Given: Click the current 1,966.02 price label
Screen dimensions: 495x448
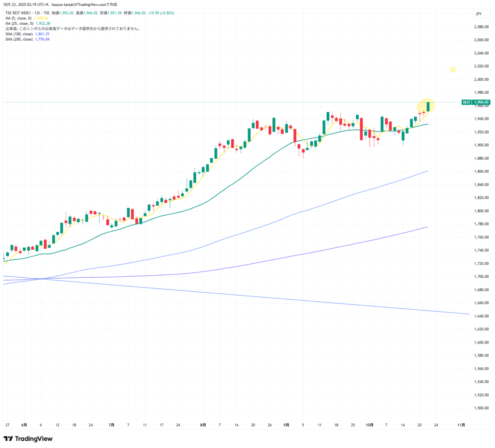Looking at the screenshot, I should (x=482, y=103).
